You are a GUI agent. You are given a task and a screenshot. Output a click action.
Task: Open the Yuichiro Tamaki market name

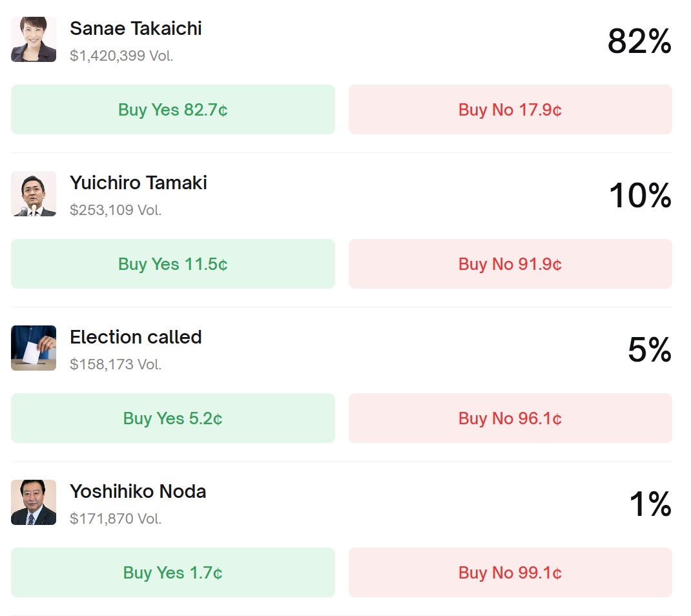point(138,183)
